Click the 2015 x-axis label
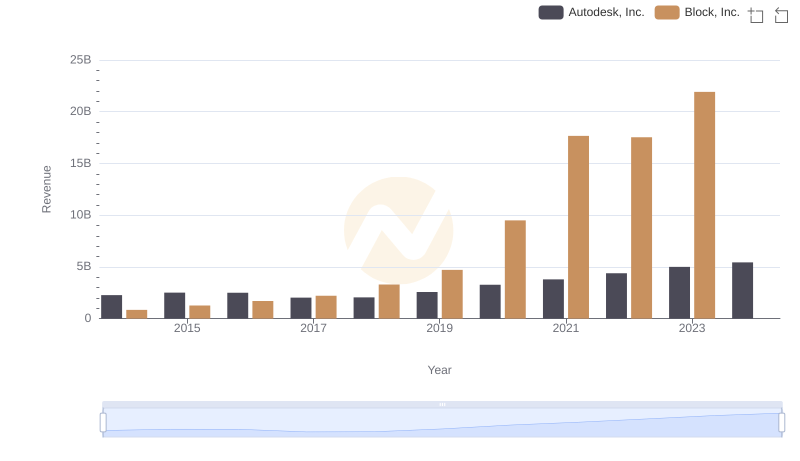 [x=187, y=328]
